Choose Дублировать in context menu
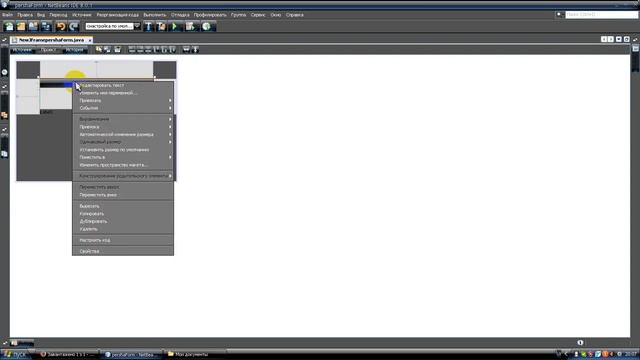This screenshot has width=640, height=360. click(x=123, y=221)
